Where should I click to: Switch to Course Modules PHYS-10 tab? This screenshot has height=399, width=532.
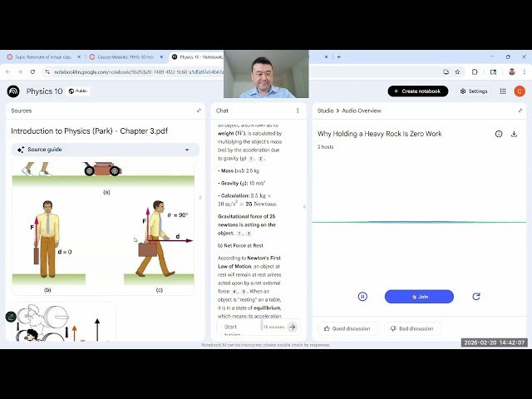pos(126,57)
